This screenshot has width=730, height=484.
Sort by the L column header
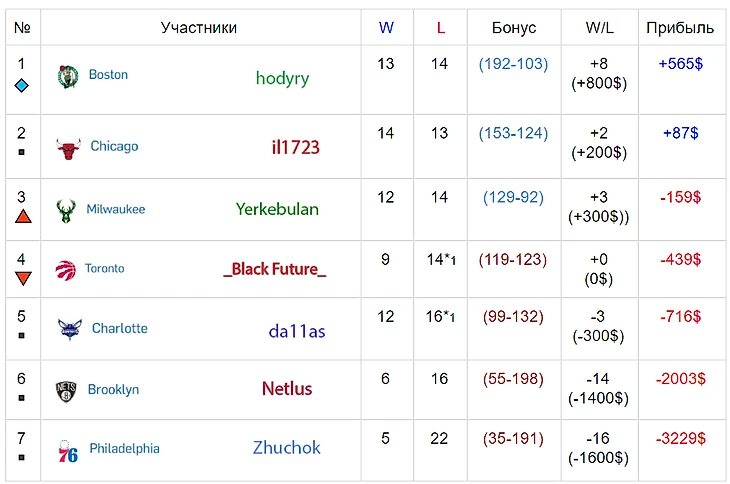[440, 28]
